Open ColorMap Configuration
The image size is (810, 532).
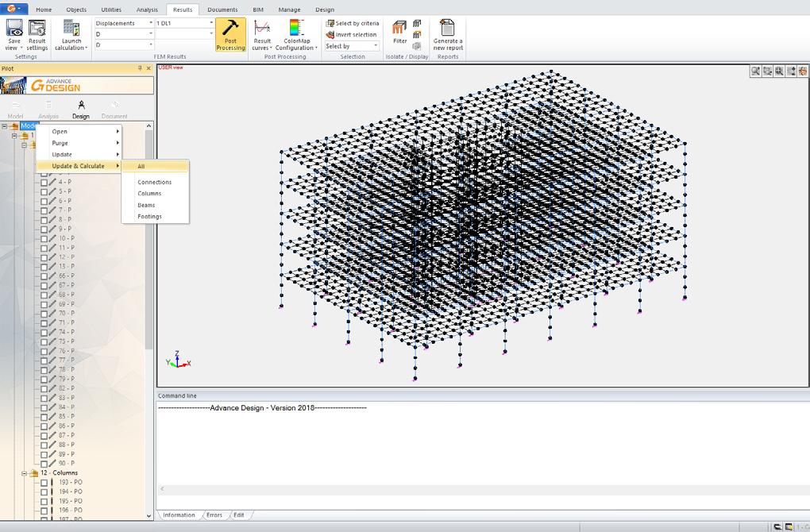coord(296,35)
